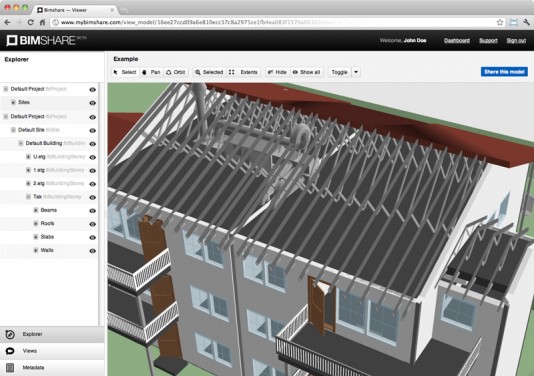
Task: Hide Beams using its eye icon
Action: [x=92, y=211]
